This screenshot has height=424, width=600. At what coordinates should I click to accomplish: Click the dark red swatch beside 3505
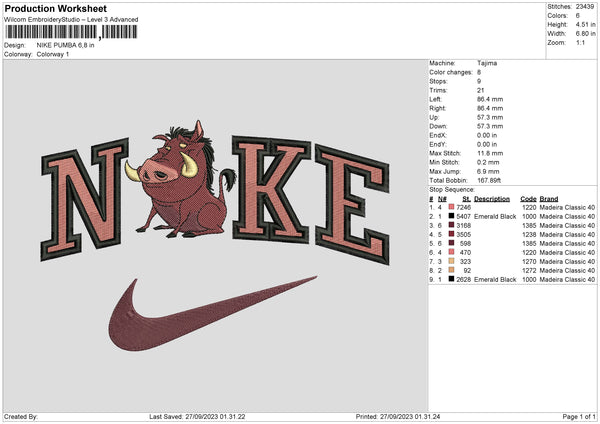[x=452, y=234]
